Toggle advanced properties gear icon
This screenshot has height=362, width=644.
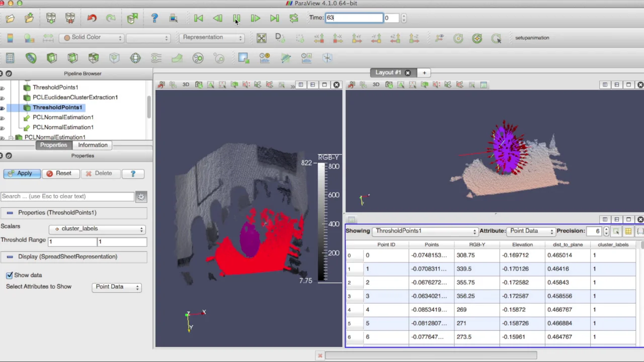point(141,197)
